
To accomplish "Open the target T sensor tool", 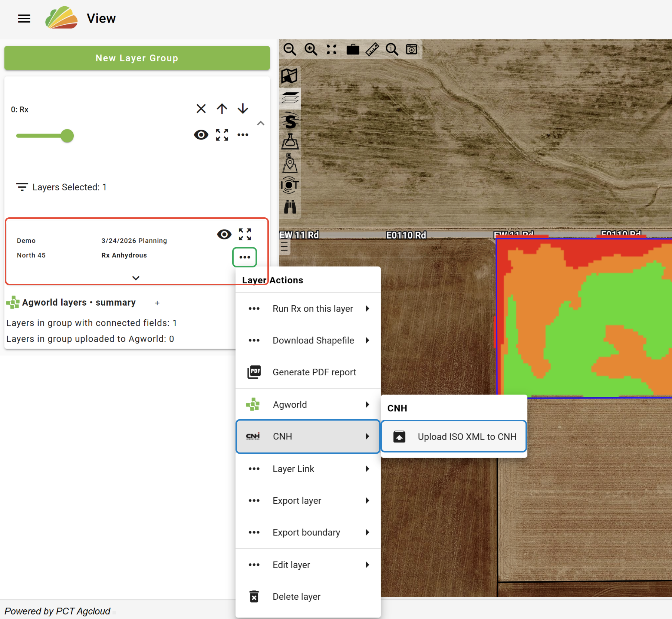I will pyautogui.click(x=290, y=185).
